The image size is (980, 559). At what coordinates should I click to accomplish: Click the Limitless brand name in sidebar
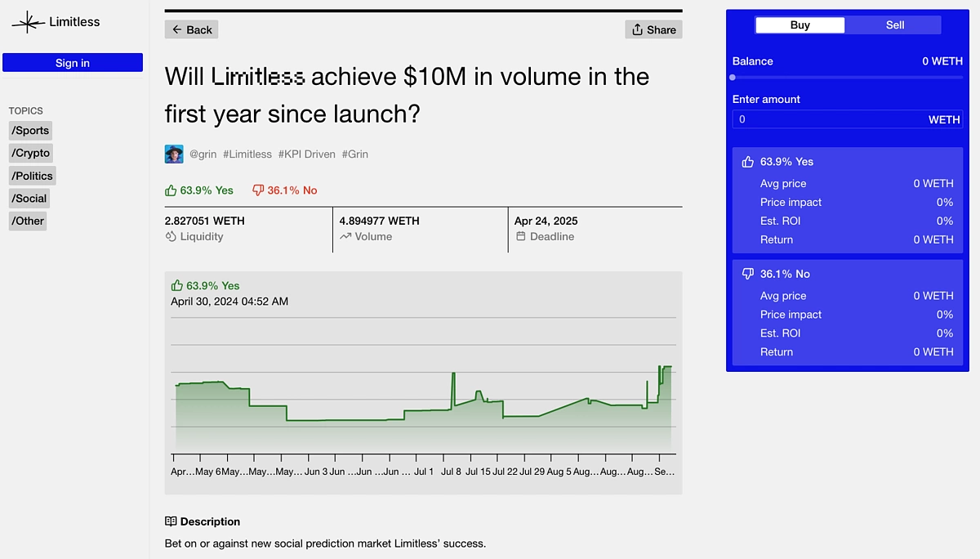[74, 22]
